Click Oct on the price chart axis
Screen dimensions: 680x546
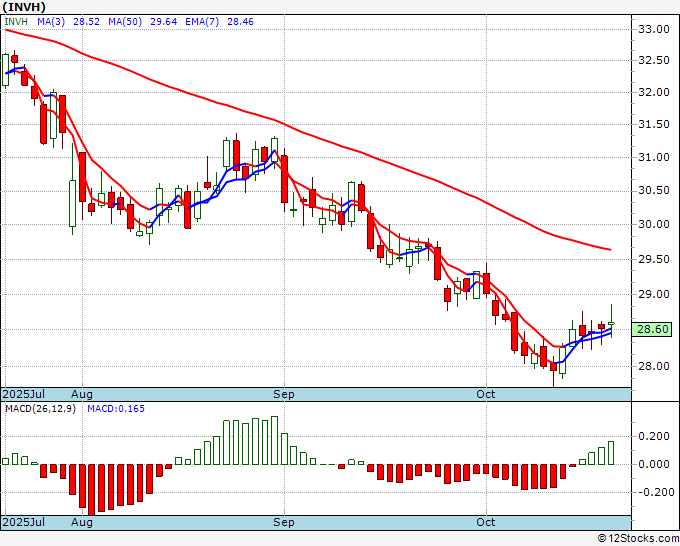[486, 394]
